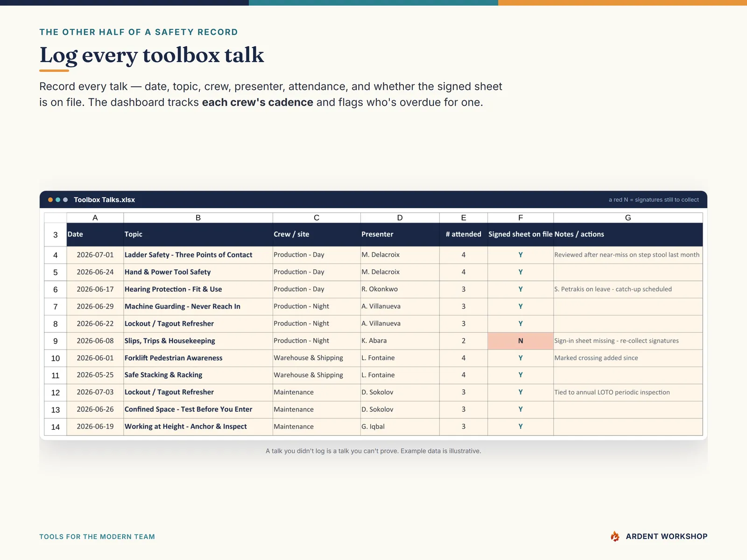This screenshot has width=747, height=560.
Task: Select 'Sign-in sheet missing - re-collect signatures' note
Action: 628,341
